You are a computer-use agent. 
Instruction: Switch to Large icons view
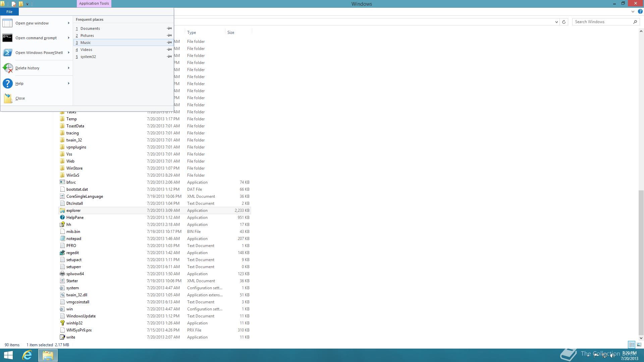point(639,345)
